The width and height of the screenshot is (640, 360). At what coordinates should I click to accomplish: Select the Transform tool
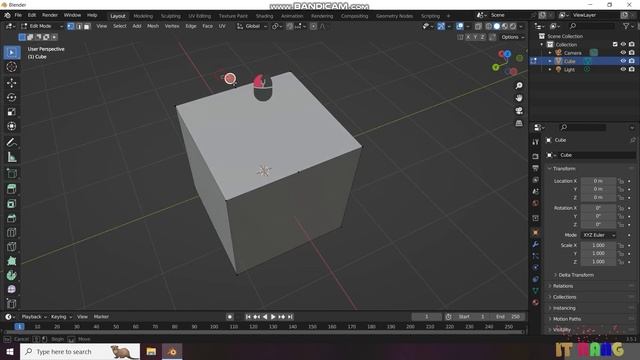coord(11,126)
